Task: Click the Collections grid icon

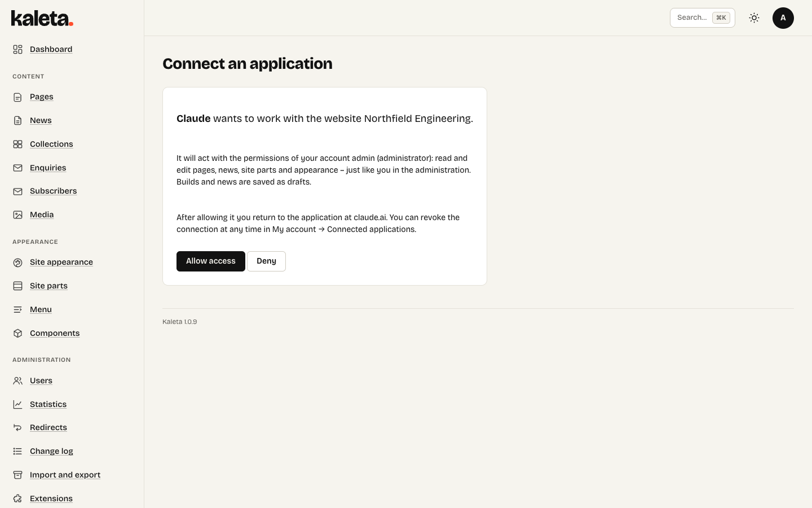Action: 18,144
